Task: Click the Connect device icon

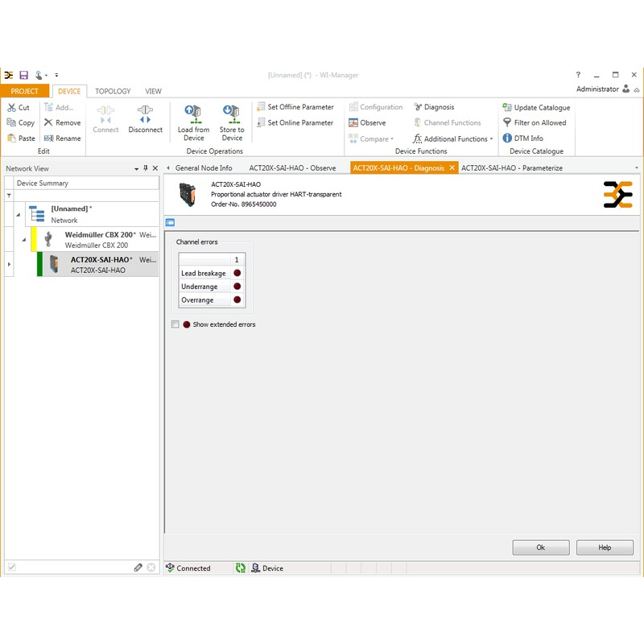Action: tap(105, 119)
